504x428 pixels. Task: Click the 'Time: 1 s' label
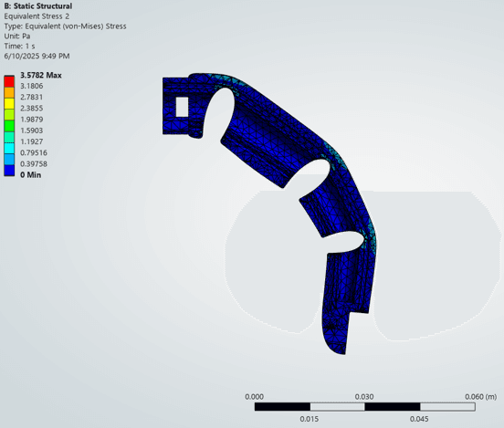click(19, 46)
